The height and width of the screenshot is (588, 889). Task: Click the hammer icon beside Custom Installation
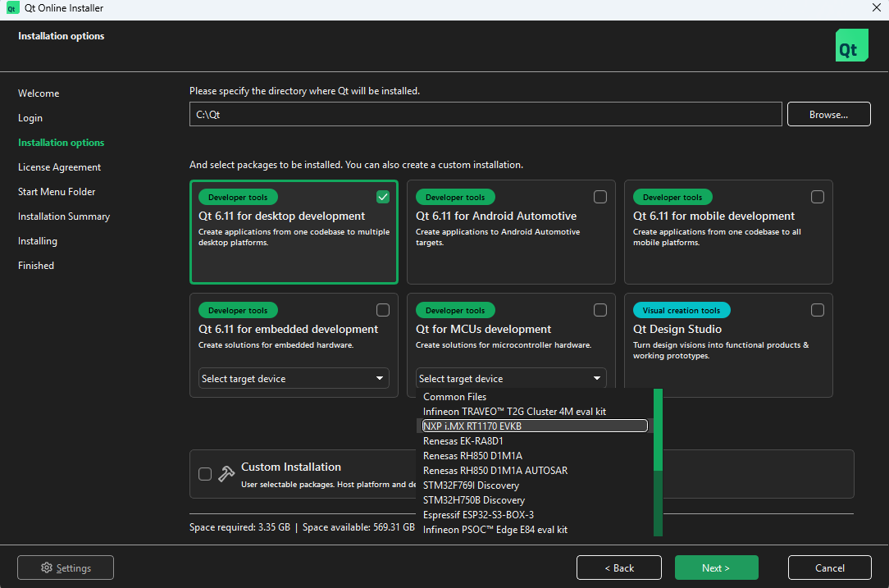click(226, 473)
